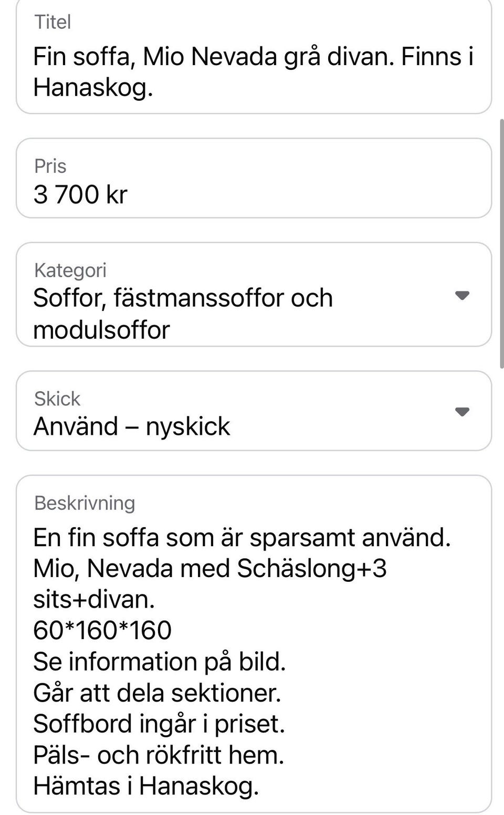The image size is (504, 815).
Task: Place cursor in 'Går att dela sektioner.' line
Action: click(x=157, y=693)
